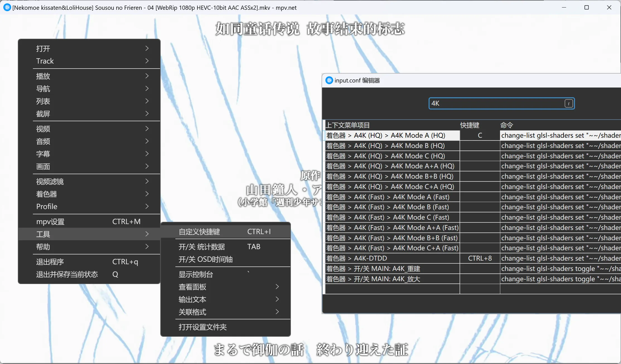Open 查看面板 submenu arrow
621x364 pixels.
click(x=277, y=287)
